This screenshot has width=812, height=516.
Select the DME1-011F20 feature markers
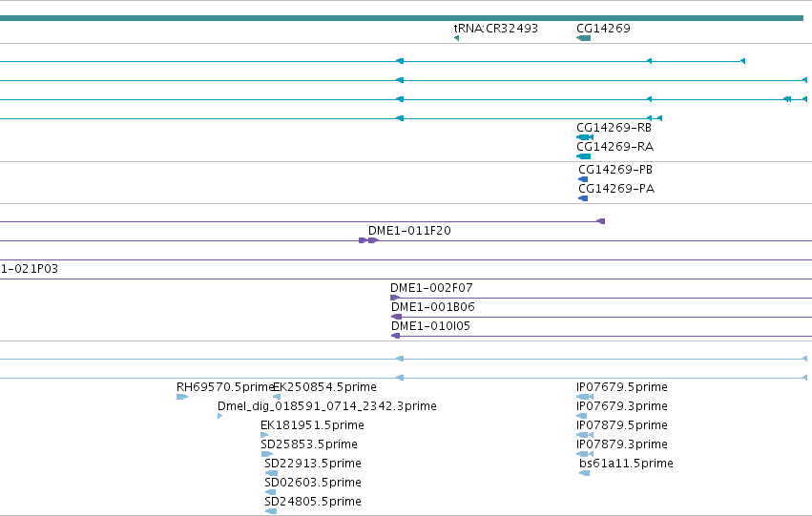click(368, 240)
